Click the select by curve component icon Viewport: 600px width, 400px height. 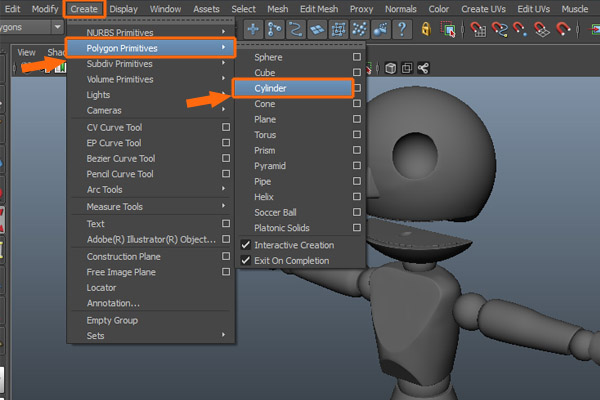[x=298, y=29]
